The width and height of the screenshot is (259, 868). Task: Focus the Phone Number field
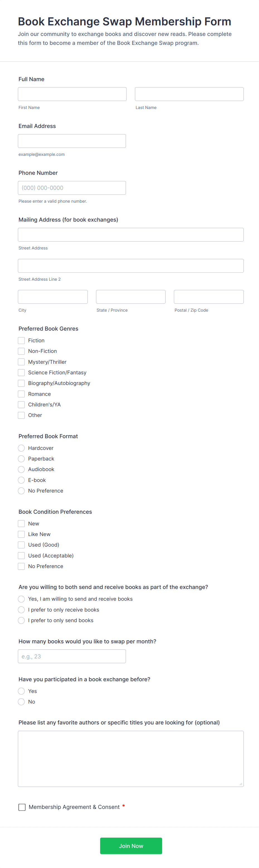[x=72, y=188]
